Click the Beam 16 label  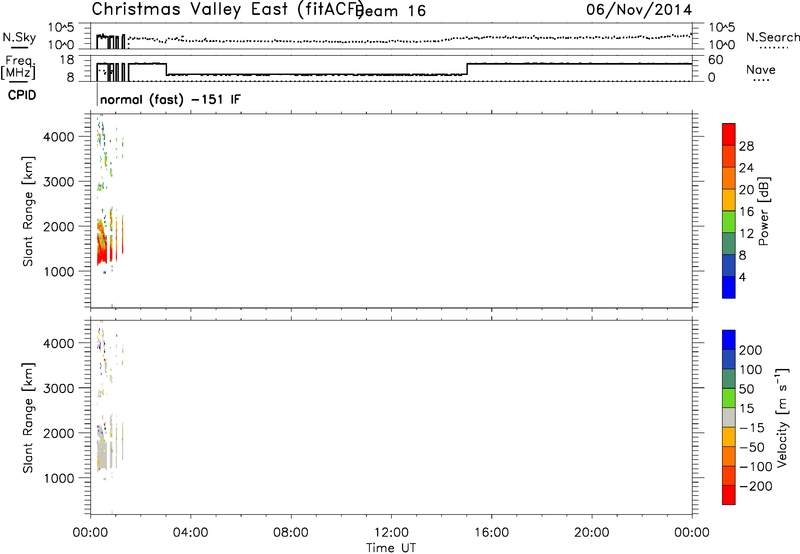pos(392,11)
